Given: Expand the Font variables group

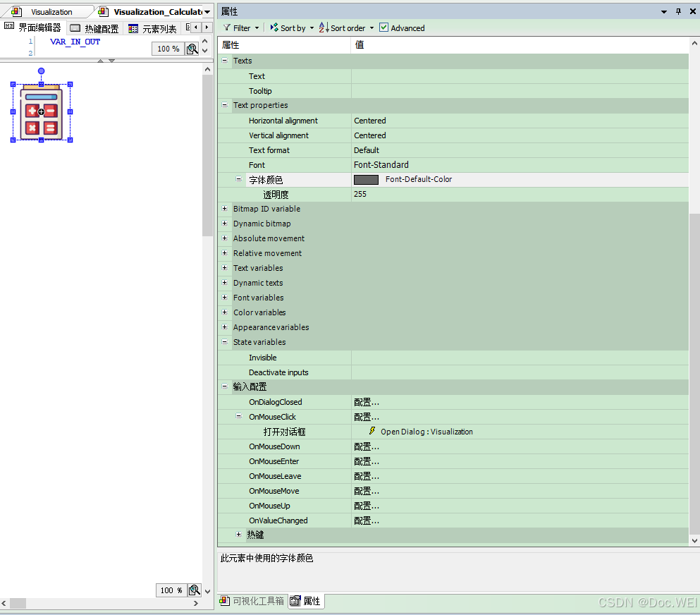Looking at the screenshot, I should tap(225, 298).
